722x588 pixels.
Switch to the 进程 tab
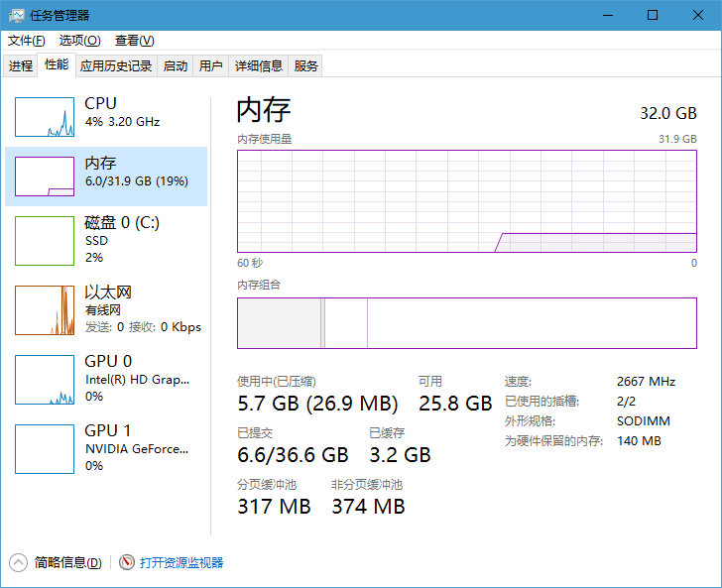[x=21, y=65]
